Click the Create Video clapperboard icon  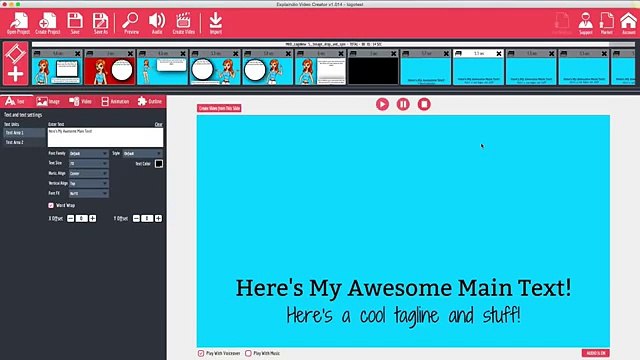[x=183, y=23]
